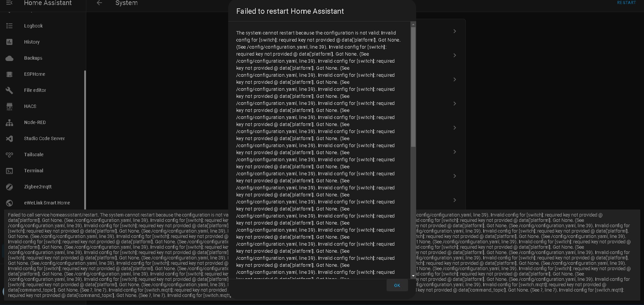Open HACS via its store icon

click(x=9, y=107)
